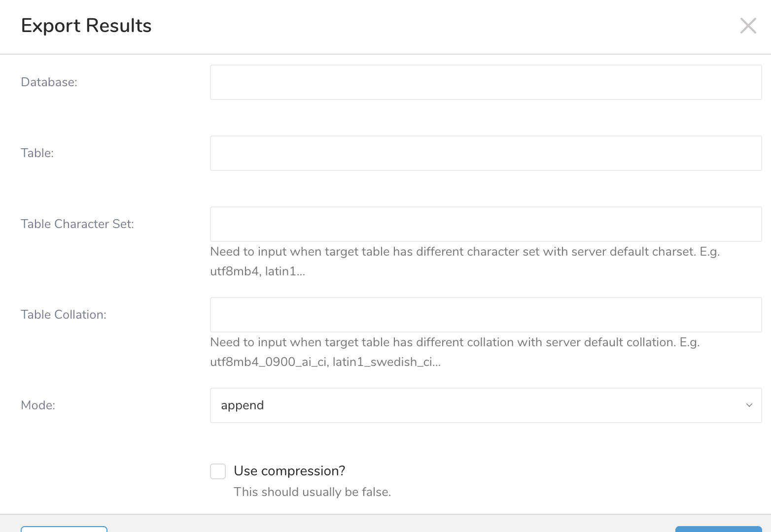Click the white outlined button in footer
The width and height of the screenshot is (771, 532).
(64, 529)
